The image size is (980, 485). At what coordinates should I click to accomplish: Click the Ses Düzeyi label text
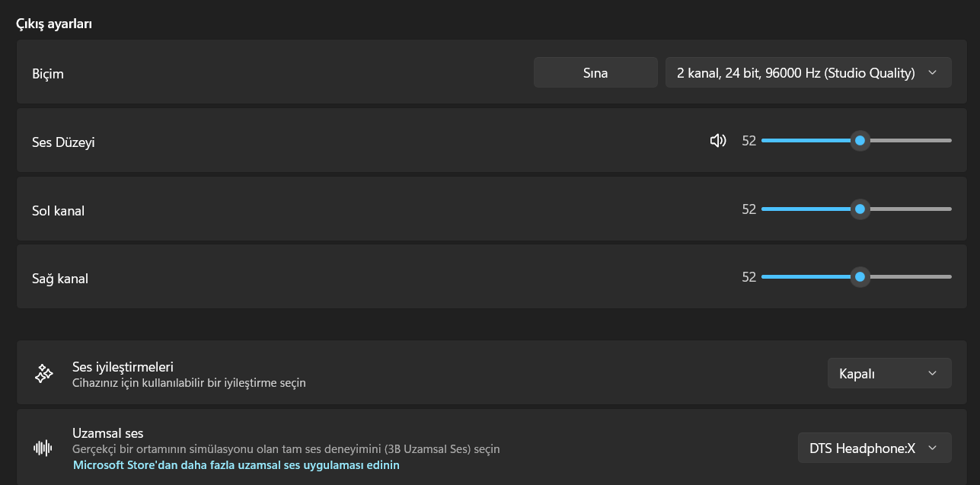(x=63, y=142)
